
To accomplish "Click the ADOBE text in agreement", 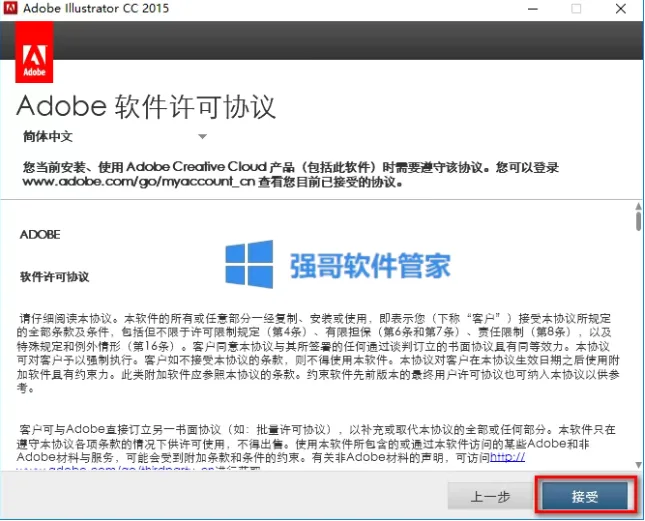I will [x=40, y=234].
